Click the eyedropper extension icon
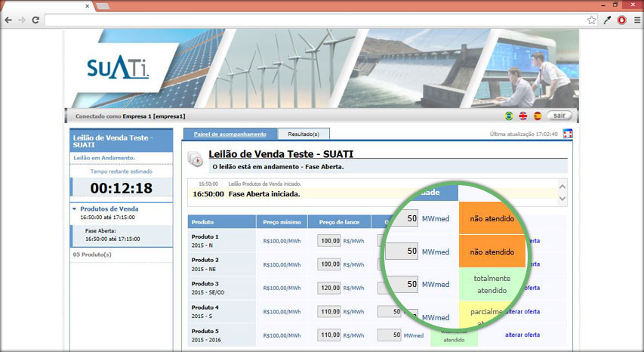The image size is (644, 352). (x=607, y=20)
